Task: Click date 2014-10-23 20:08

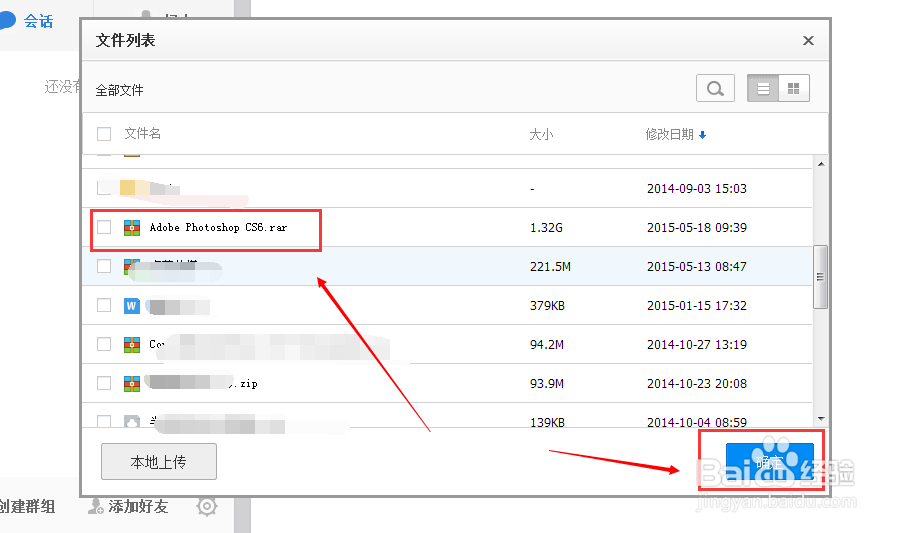Action: 697,384
